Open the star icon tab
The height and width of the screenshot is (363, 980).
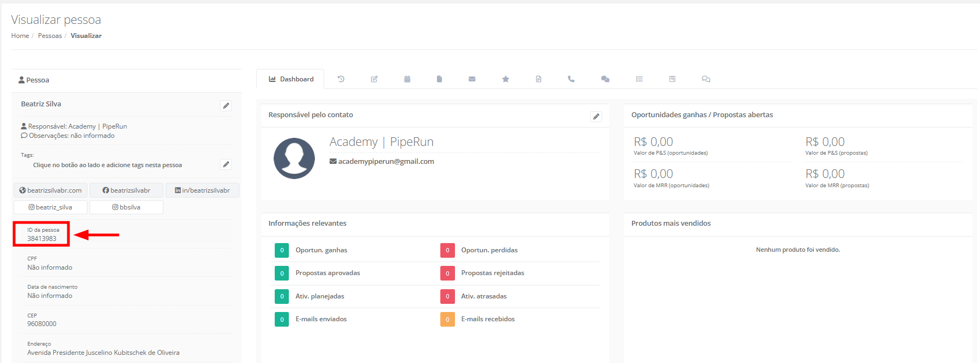(x=505, y=79)
